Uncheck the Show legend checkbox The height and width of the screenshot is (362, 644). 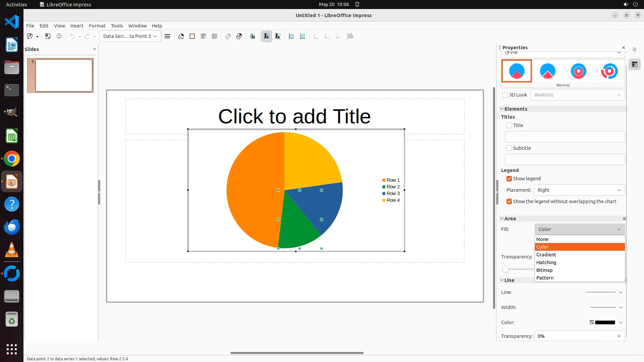click(x=509, y=179)
